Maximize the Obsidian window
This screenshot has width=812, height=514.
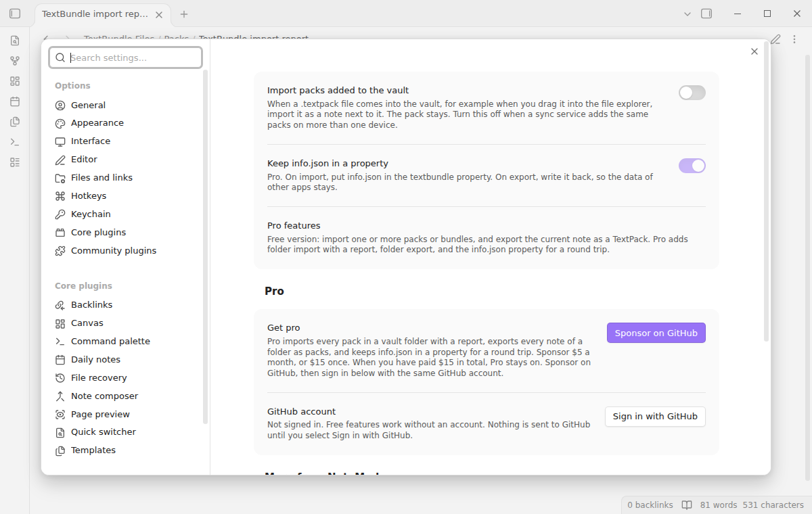[x=767, y=14]
